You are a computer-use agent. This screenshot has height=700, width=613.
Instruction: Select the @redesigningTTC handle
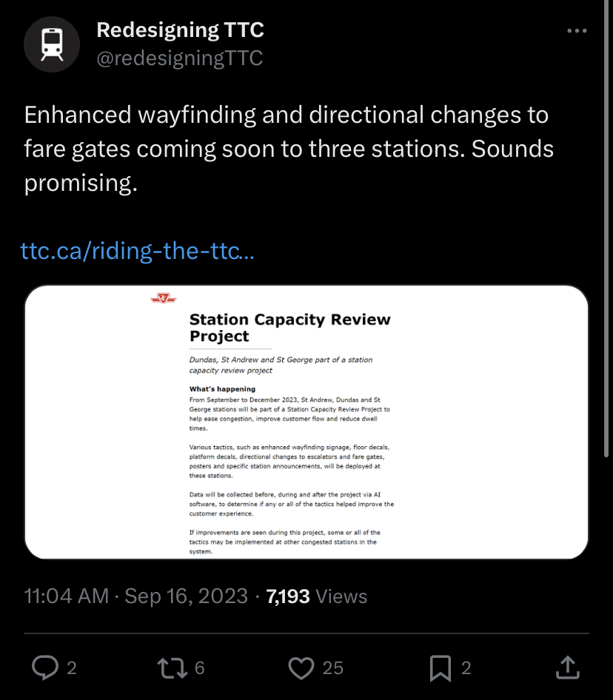click(x=180, y=58)
